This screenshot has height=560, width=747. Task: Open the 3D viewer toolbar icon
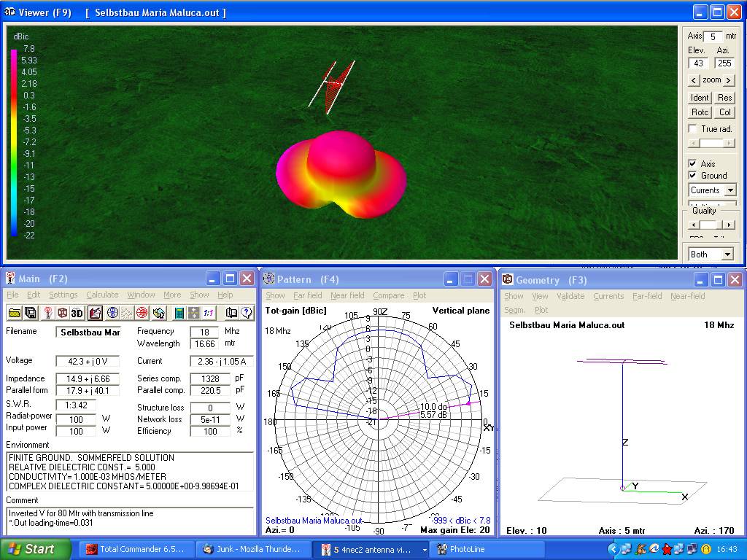pyautogui.click(x=77, y=313)
